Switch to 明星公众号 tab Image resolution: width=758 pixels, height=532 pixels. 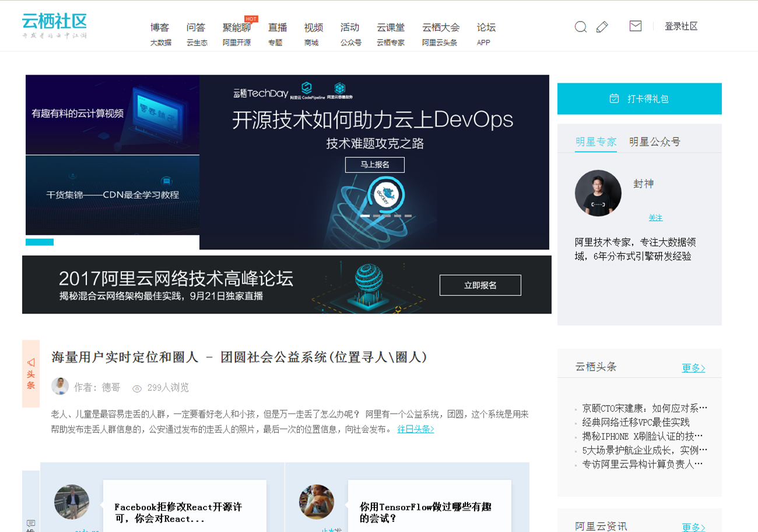[655, 142]
